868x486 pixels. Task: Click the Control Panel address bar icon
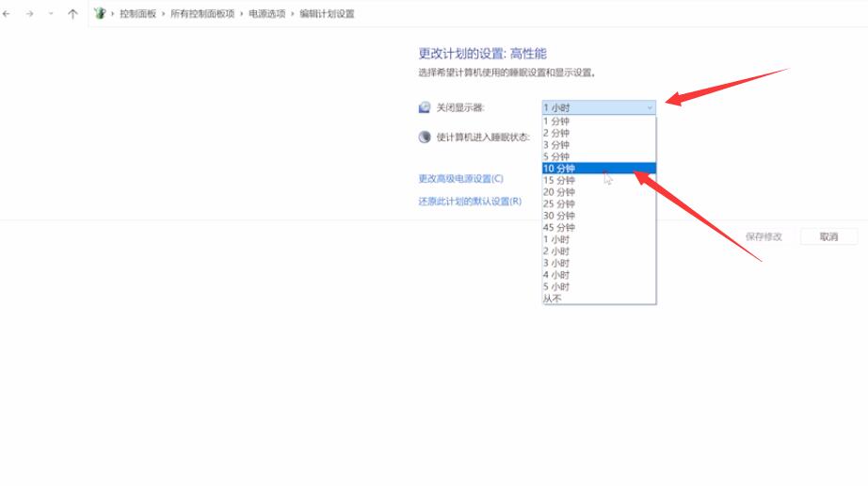(100, 13)
